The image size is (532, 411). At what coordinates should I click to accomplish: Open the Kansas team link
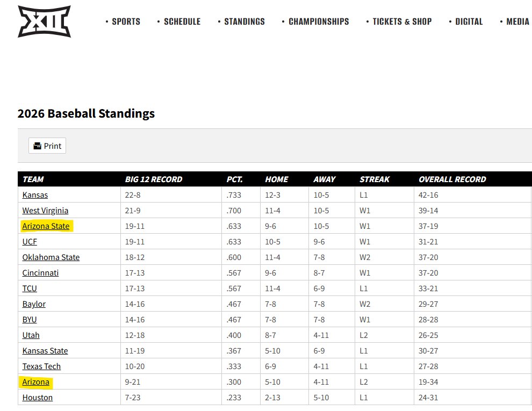[35, 195]
